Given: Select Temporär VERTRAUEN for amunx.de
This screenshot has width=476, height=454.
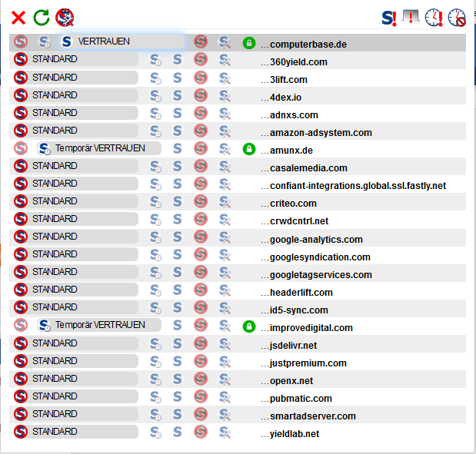Looking at the screenshot, I should (99, 148).
